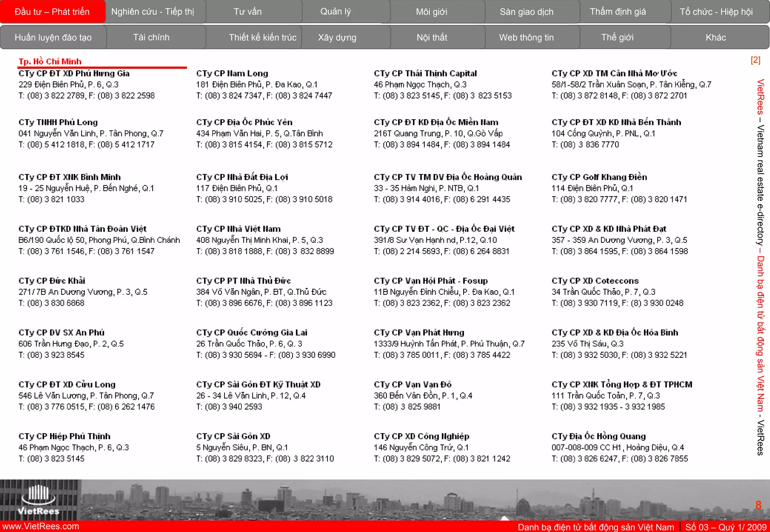Viewport: 770px width, 532px height.
Task: Select CTy CP Sài Gòn ĐT Kỹ Thuật XD
Action: [258, 385]
